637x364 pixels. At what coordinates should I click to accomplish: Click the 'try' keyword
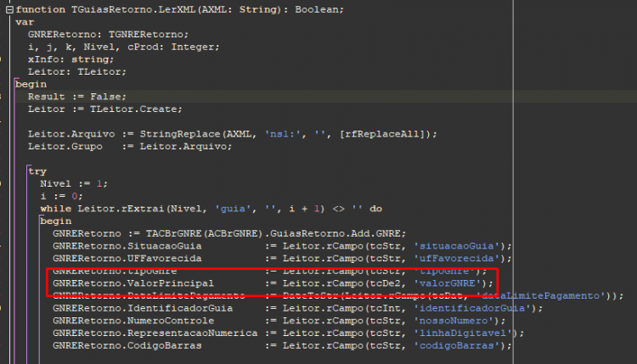click(37, 171)
